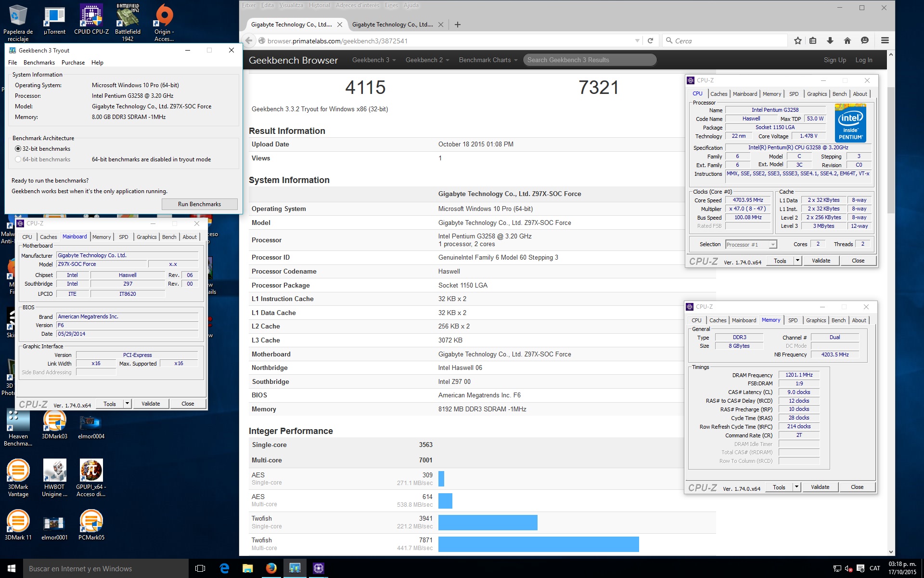Viewport: 924px width, 578px height.
Task: Click the CAT language indicator in the tray
Action: [875, 568]
